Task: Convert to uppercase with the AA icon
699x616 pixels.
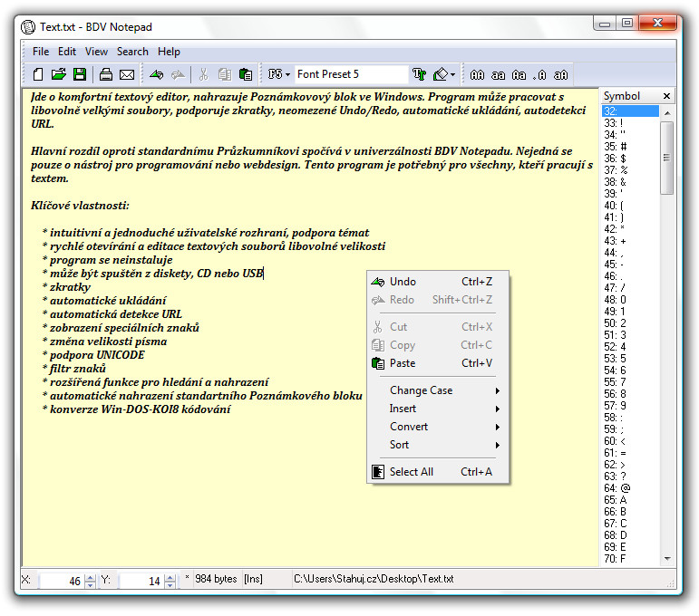Action: pyautogui.click(x=477, y=75)
